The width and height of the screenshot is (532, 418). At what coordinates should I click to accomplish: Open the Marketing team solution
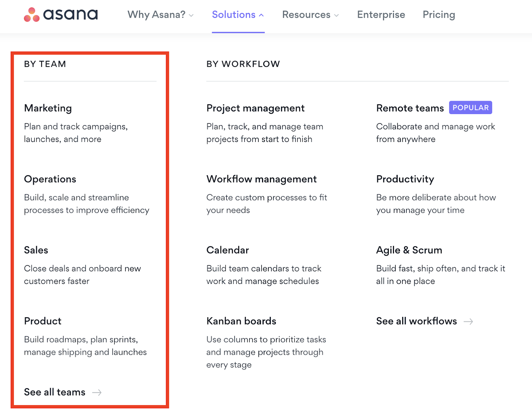[48, 108]
